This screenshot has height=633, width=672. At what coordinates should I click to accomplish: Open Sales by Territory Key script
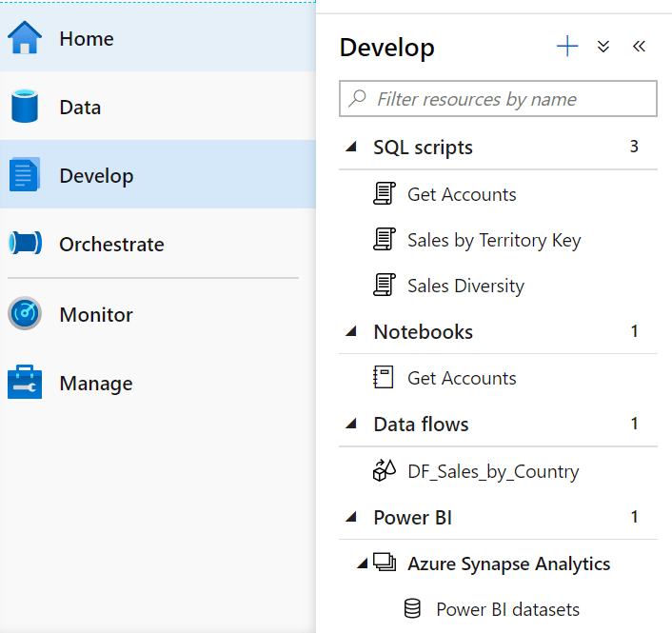[x=494, y=240]
